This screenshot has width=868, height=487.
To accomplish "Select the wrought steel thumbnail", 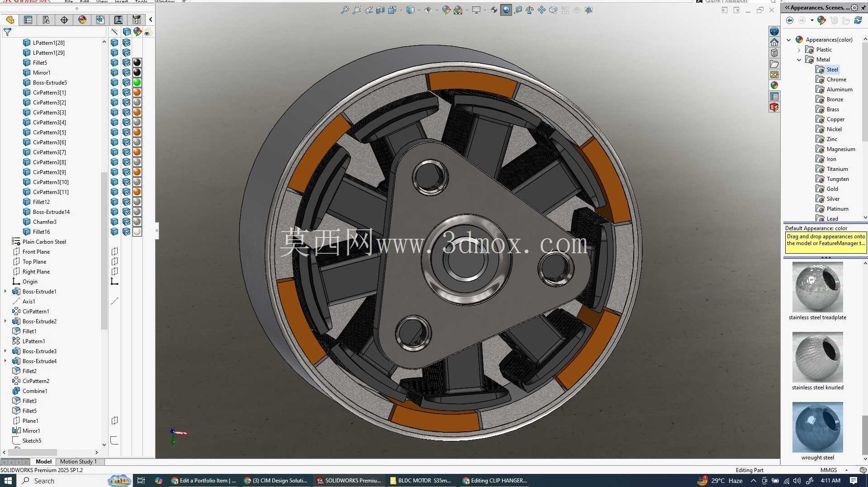I will [x=817, y=427].
